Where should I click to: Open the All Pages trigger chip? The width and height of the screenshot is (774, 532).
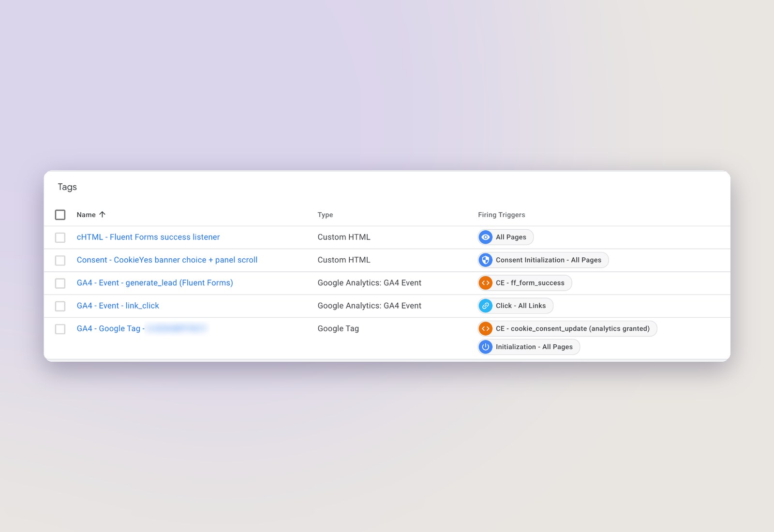tap(506, 237)
